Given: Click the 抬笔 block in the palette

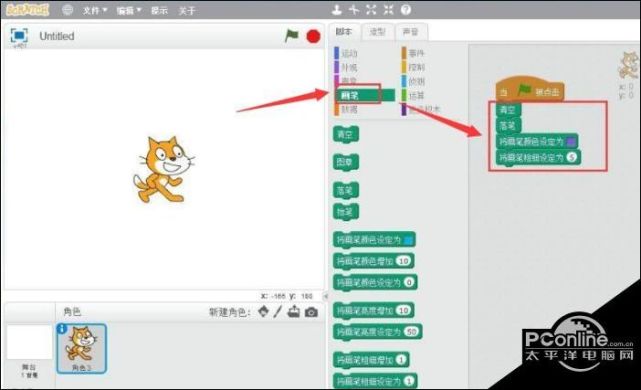Looking at the screenshot, I should click(x=346, y=211).
